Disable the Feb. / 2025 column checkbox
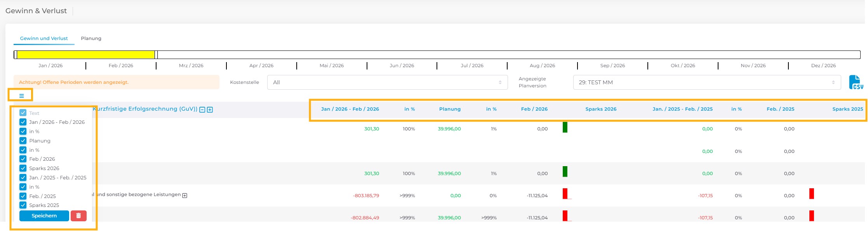868x231 pixels. pyautogui.click(x=23, y=196)
